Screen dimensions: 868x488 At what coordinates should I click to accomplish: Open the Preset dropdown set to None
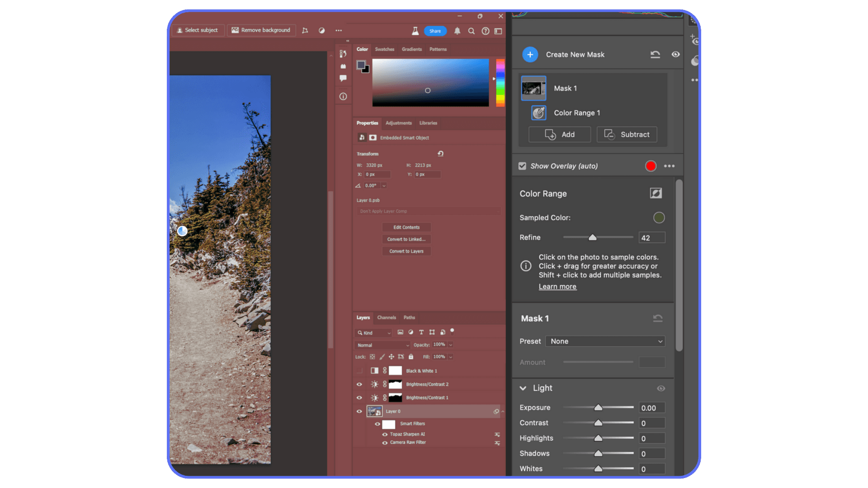tap(605, 341)
